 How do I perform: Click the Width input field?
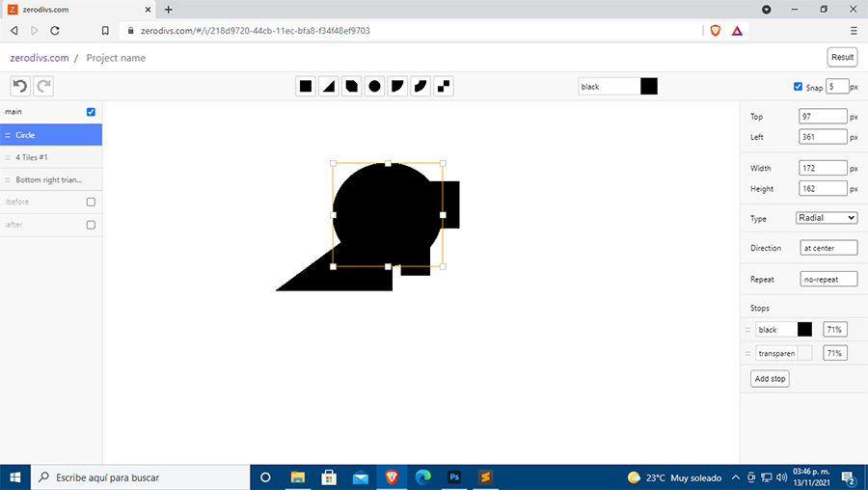click(823, 168)
